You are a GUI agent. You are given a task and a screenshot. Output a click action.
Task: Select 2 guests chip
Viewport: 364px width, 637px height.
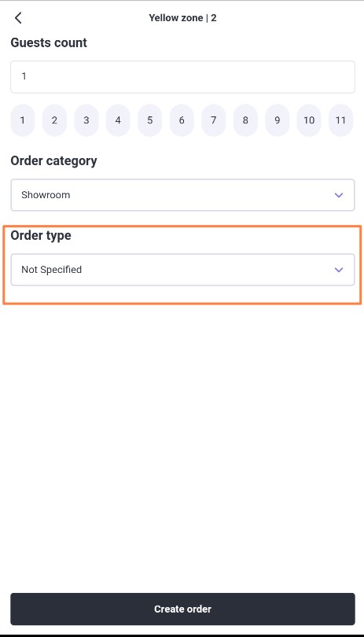[x=54, y=120]
